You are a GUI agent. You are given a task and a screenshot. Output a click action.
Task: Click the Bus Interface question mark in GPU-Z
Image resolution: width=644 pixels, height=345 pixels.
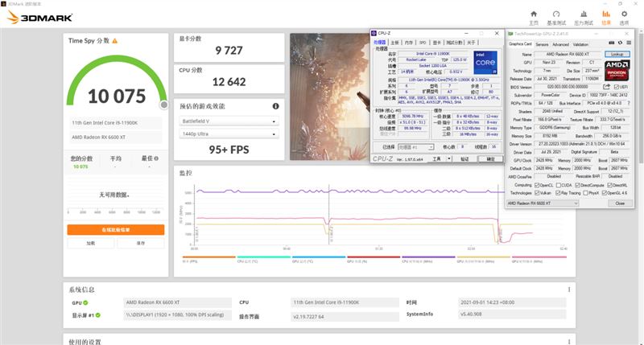629,103
